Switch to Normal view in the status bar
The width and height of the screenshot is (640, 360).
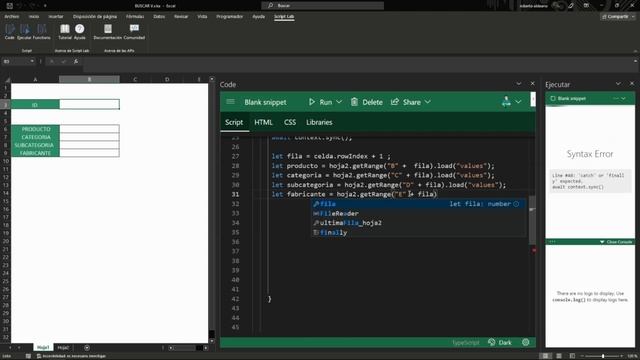pyautogui.click(x=545, y=356)
